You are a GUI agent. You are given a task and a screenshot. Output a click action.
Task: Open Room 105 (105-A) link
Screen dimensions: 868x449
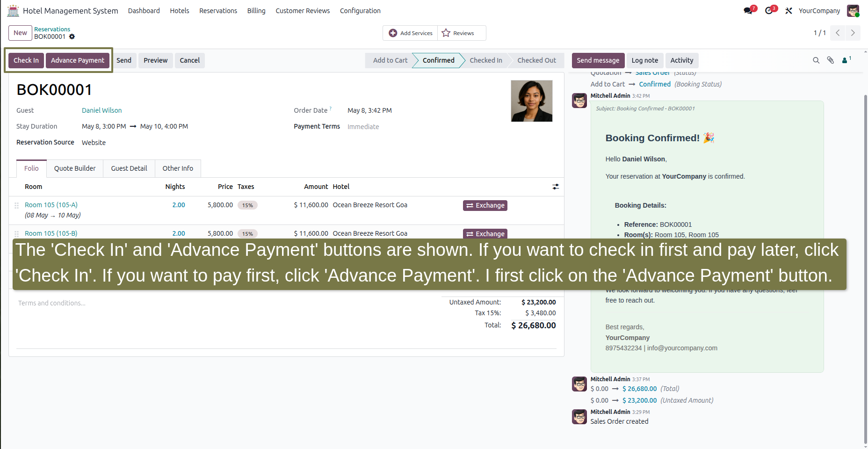[x=51, y=205]
